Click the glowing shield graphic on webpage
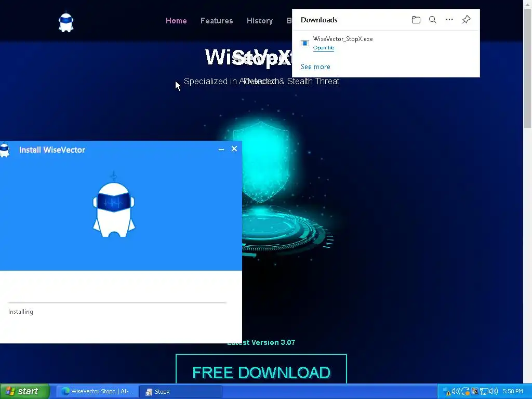This screenshot has height=399, width=532. (261, 162)
